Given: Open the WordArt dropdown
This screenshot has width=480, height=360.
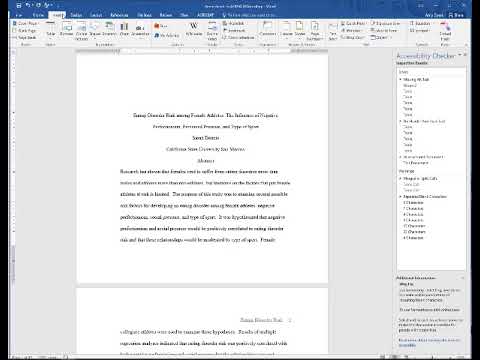Looking at the screenshot, I should tap(352, 30).
